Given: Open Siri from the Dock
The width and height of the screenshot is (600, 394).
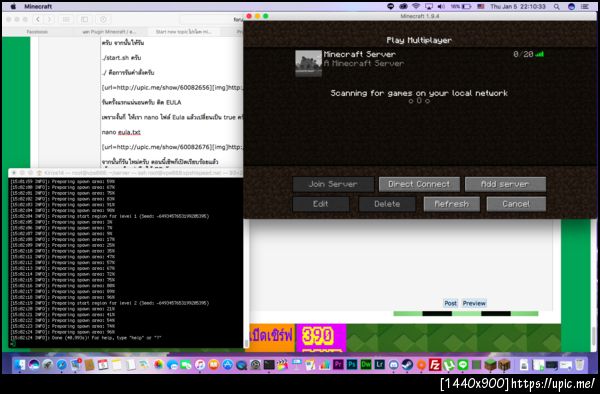Looking at the screenshot, I should pyautogui.click(x=34, y=365).
